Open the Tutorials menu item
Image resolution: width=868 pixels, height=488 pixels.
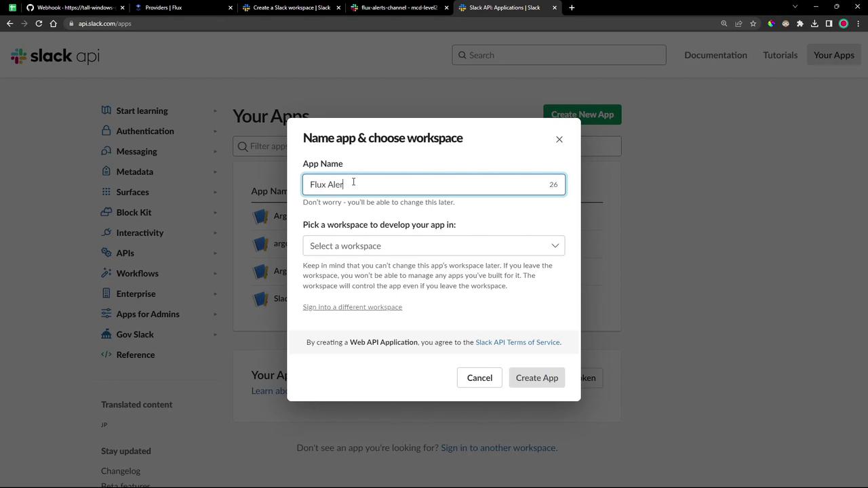[780, 55]
